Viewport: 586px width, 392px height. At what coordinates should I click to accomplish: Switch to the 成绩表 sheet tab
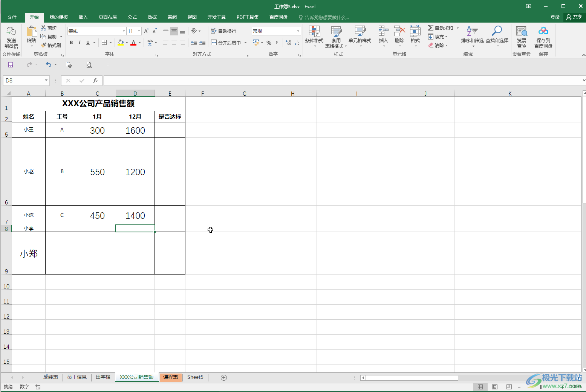50,377
